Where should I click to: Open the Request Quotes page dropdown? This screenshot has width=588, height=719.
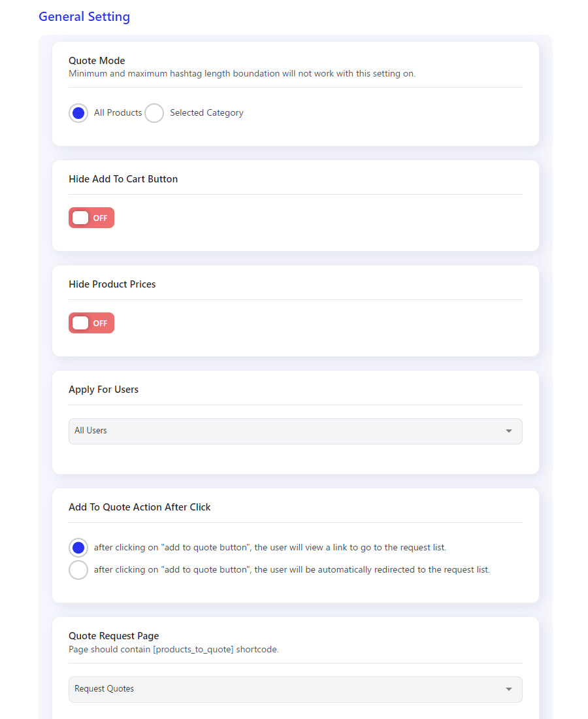(x=295, y=689)
